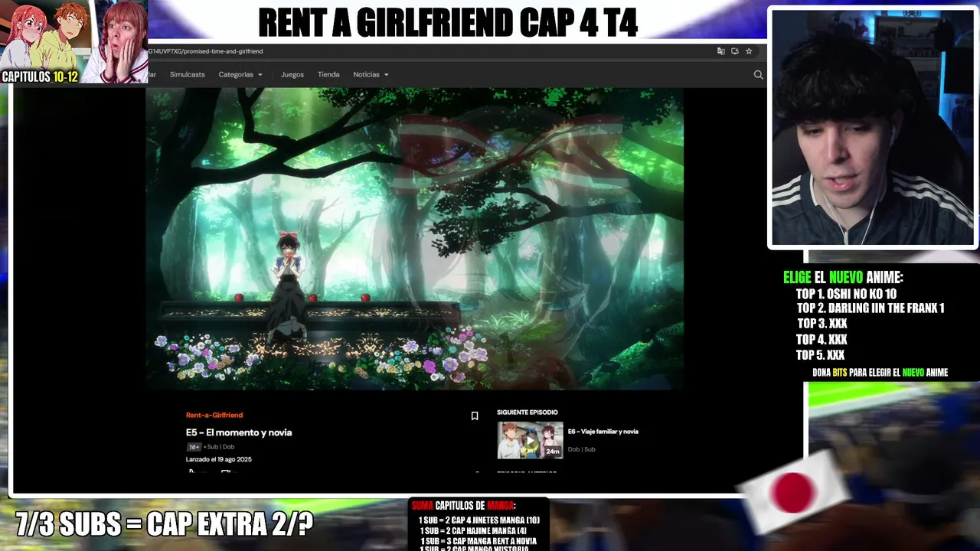Open the Simulcasts menu item
Screen dimensions: 980x551
(187, 74)
